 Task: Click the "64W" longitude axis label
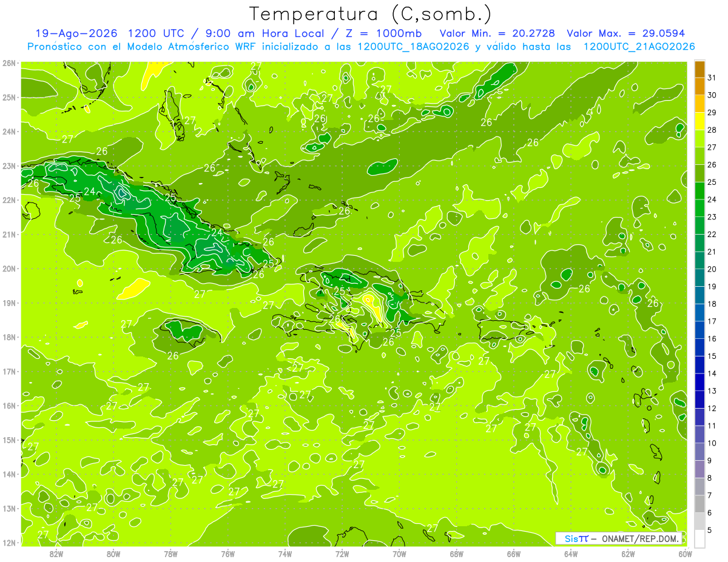571,554
